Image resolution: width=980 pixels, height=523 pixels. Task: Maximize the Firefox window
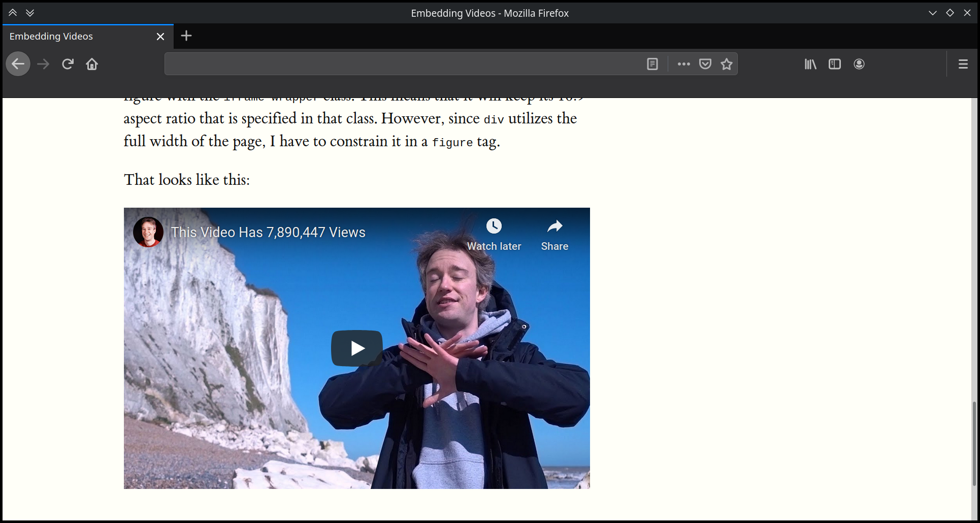[x=950, y=13]
